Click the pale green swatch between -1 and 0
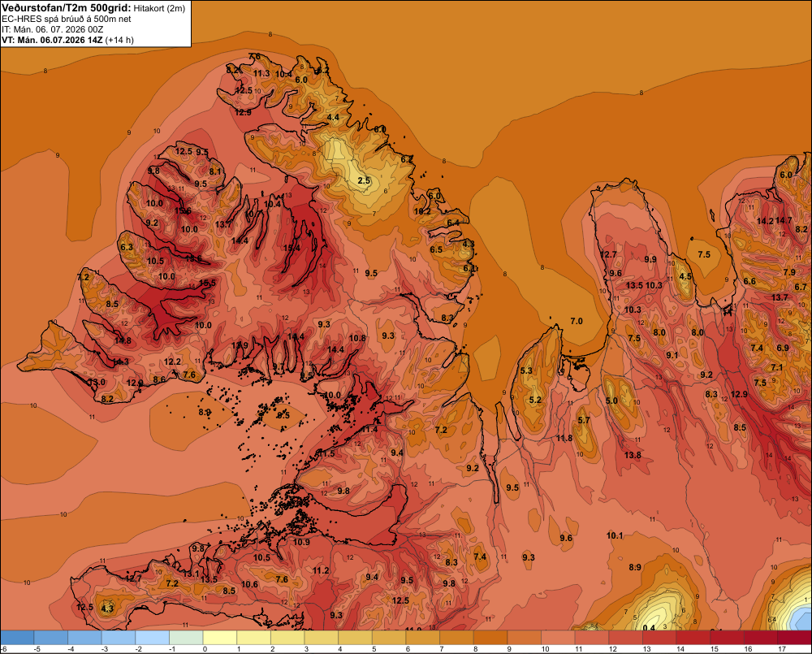This screenshot has width=812, height=654. 186,638
